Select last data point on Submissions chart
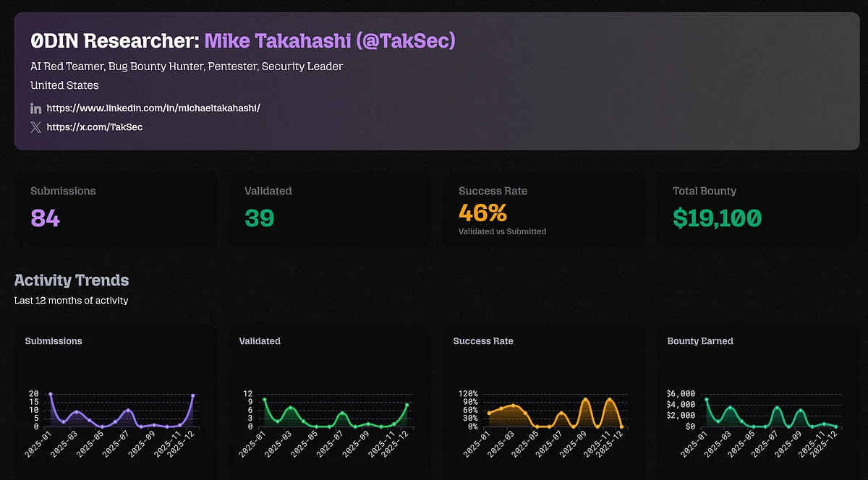 point(193,395)
